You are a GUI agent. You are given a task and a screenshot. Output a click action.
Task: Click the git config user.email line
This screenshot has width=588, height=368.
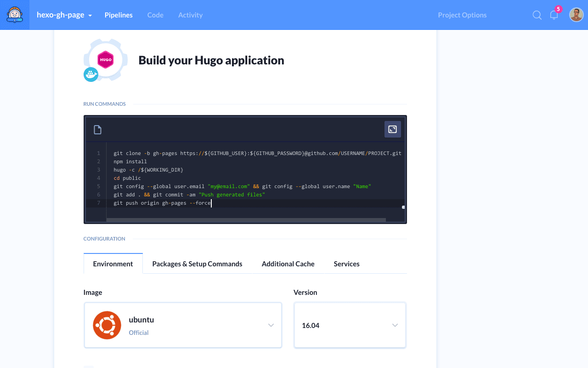click(x=242, y=186)
